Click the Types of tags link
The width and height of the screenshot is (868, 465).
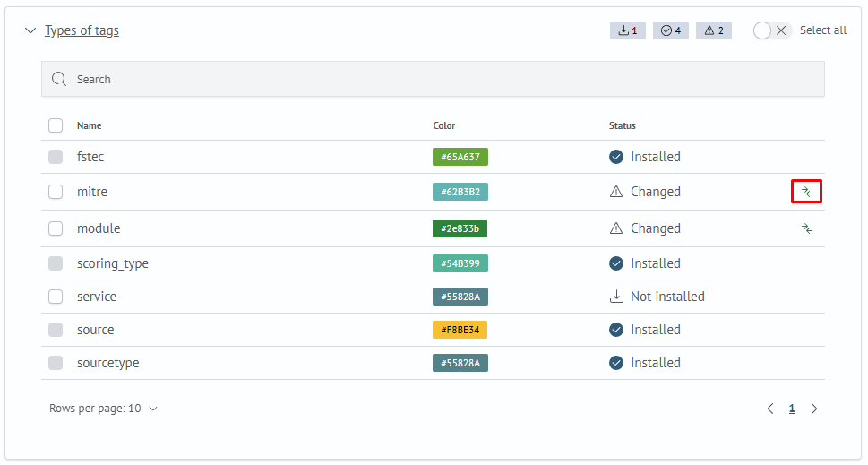point(82,30)
